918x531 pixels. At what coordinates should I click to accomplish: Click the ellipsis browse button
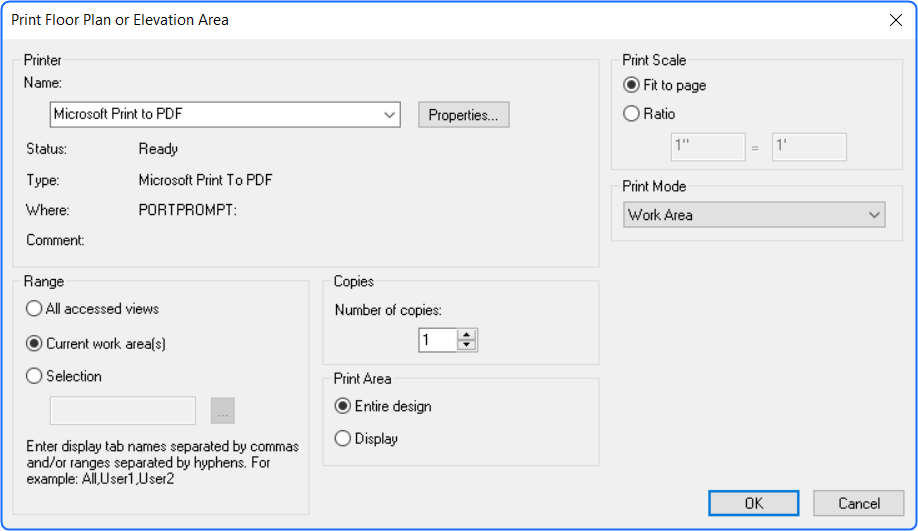222,411
